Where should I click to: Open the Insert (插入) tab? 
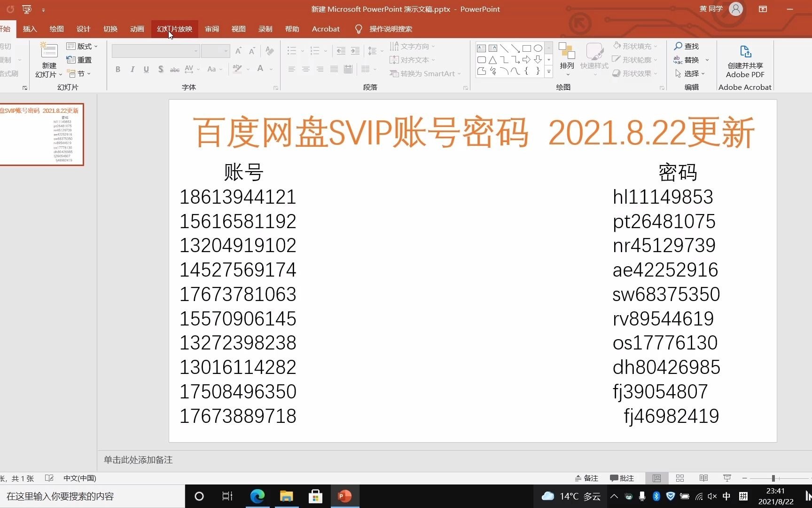(30, 29)
